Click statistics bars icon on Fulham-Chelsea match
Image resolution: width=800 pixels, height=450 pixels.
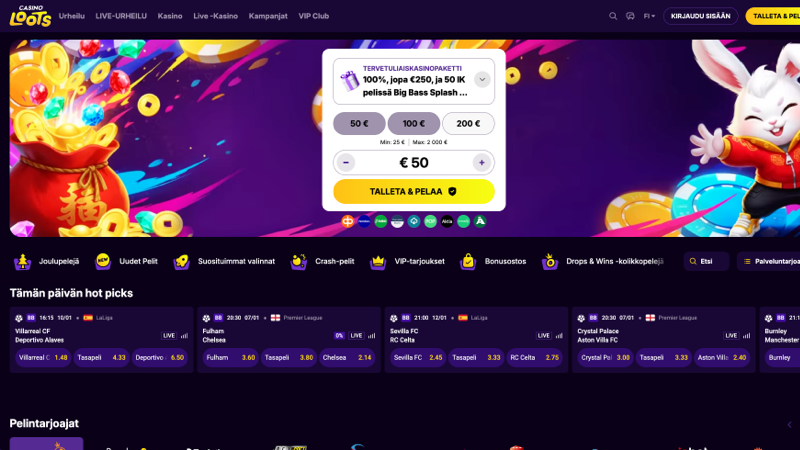coord(371,336)
